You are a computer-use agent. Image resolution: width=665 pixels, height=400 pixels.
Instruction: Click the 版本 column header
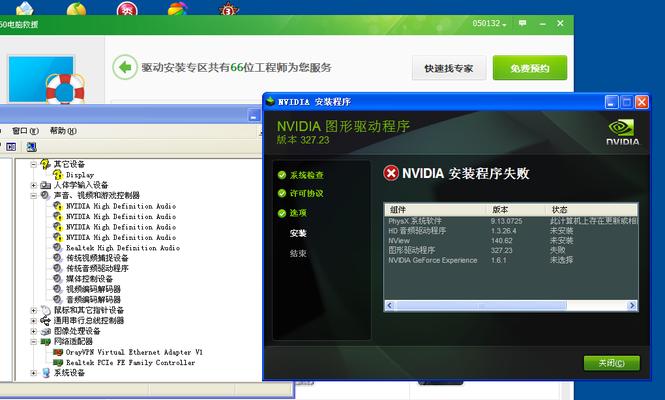(x=515, y=210)
